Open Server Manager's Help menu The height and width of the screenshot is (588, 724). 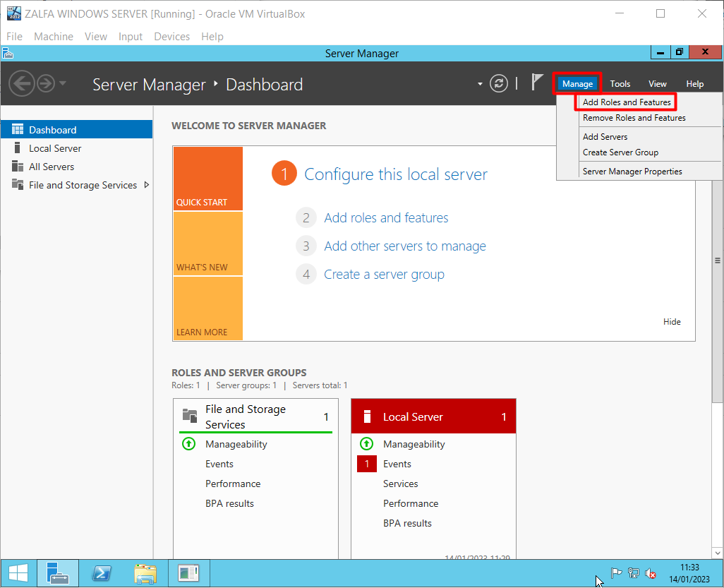(x=694, y=83)
